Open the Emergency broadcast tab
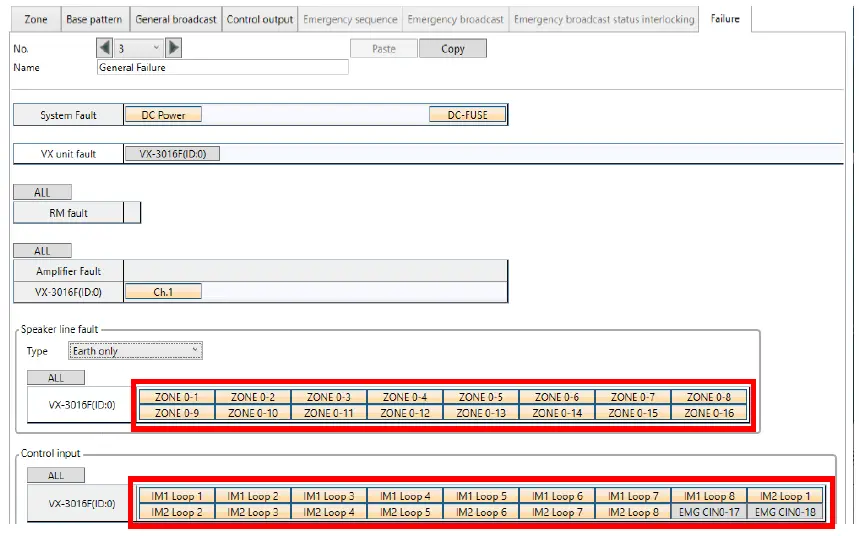 (455, 19)
